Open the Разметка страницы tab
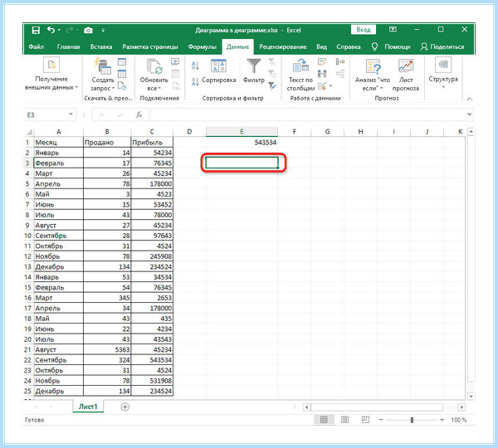The width and height of the screenshot is (498, 448). coord(150,47)
